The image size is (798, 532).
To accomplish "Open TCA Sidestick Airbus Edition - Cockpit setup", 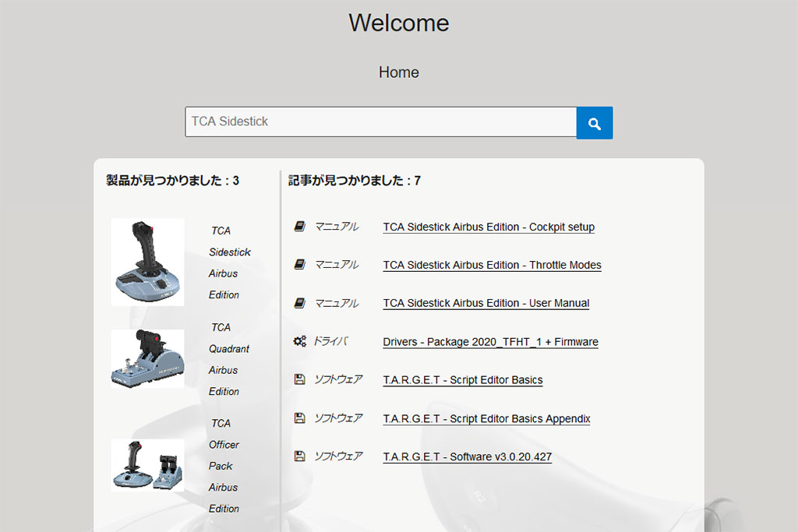I will [x=489, y=227].
